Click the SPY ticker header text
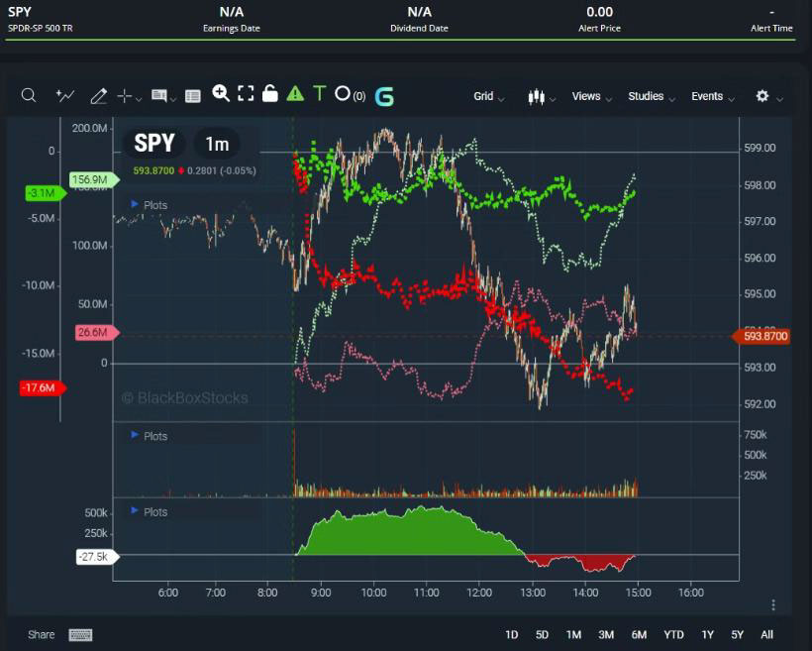The width and height of the screenshot is (812, 651). coord(19,12)
